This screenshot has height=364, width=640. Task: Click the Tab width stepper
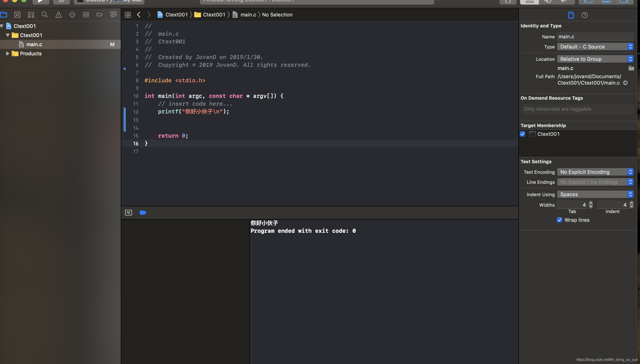(x=591, y=205)
